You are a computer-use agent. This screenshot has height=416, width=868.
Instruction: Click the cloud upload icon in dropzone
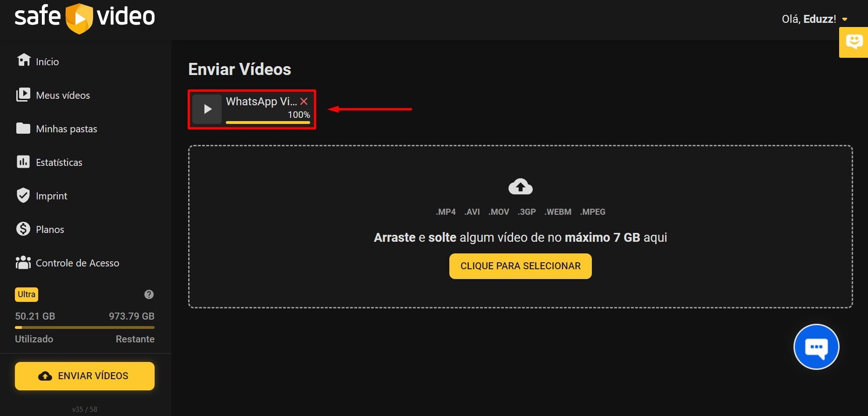pyautogui.click(x=520, y=187)
